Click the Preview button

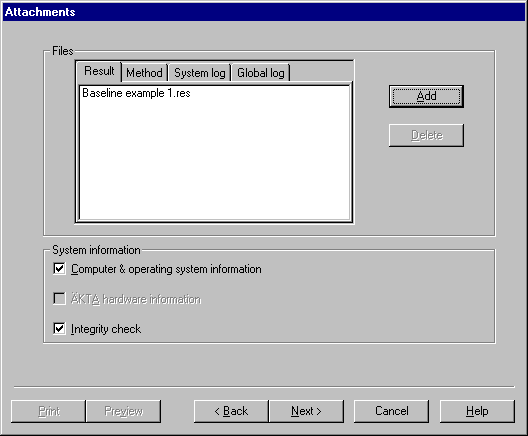pos(124,411)
